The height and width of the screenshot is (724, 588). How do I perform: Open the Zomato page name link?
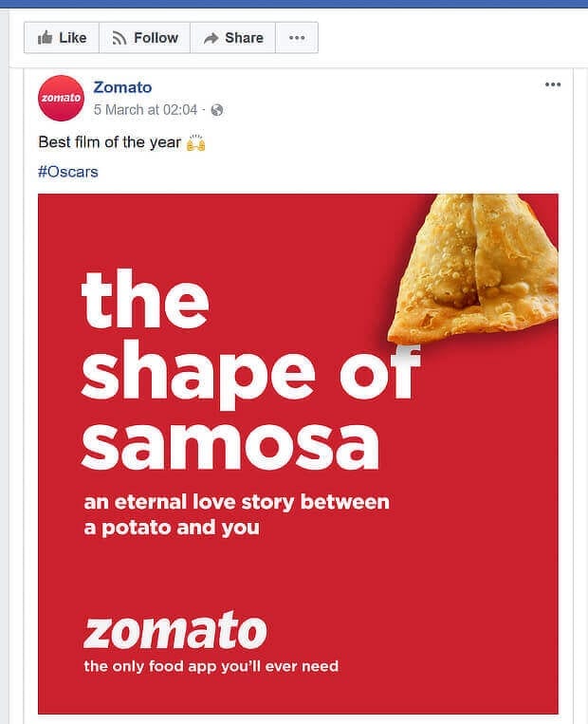point(122,87)
